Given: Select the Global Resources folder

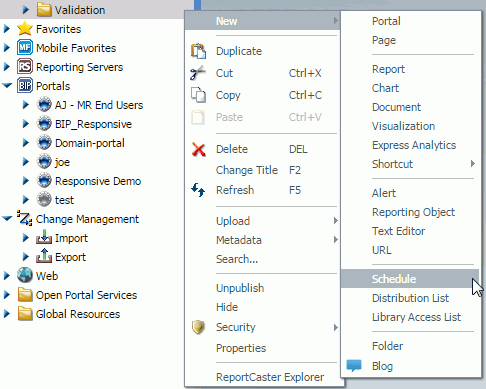Looking at the screenshot, I should pyautogui.click(x=78, y=314).
